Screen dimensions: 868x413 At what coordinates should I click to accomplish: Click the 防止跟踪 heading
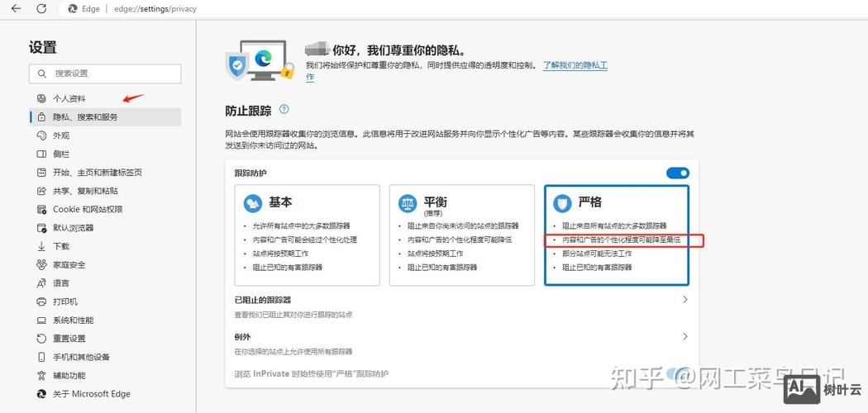click(x=248, y=110)
